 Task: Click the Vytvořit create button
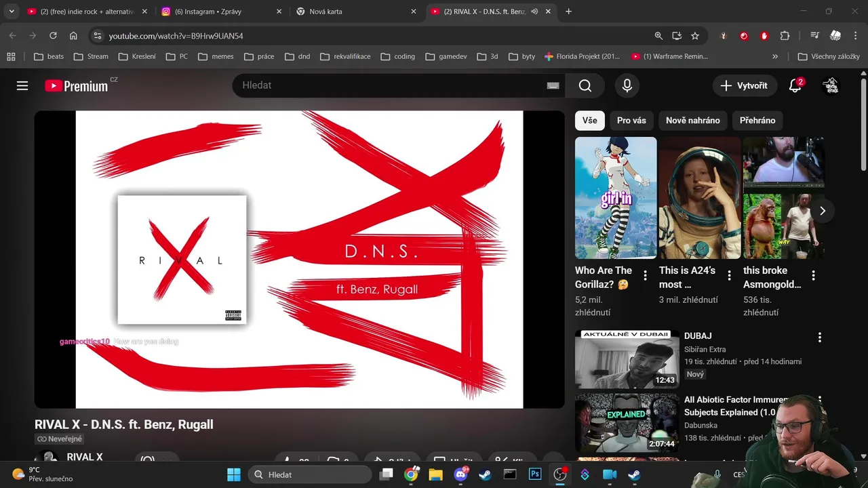[744, 85]
